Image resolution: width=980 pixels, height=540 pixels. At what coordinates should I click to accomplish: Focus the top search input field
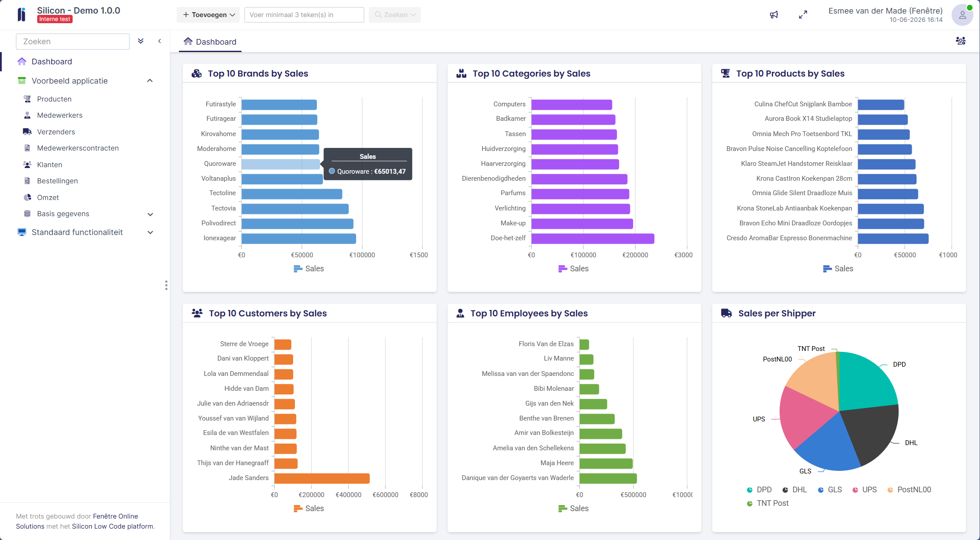point(304,15)
